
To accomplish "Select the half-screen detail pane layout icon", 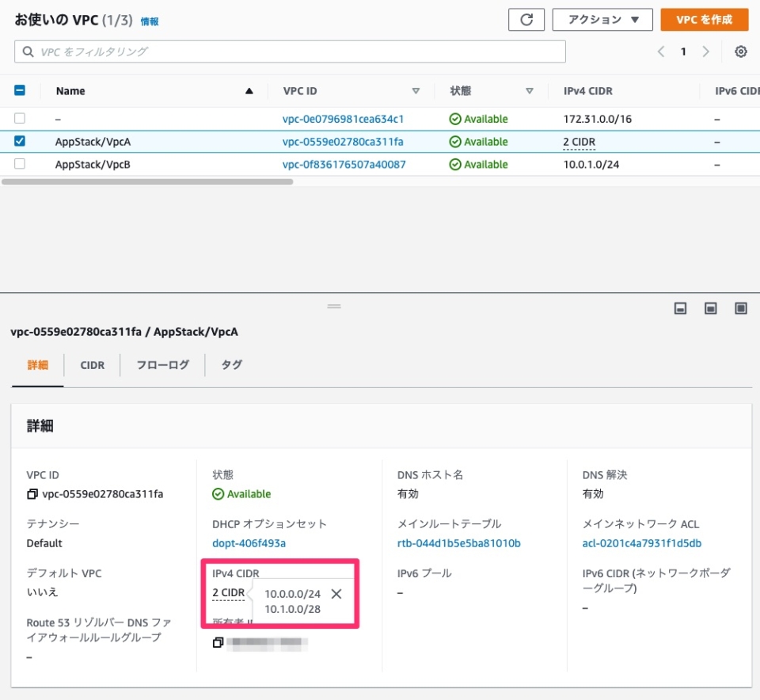I will pyautogui.click(x=710, y=309).
